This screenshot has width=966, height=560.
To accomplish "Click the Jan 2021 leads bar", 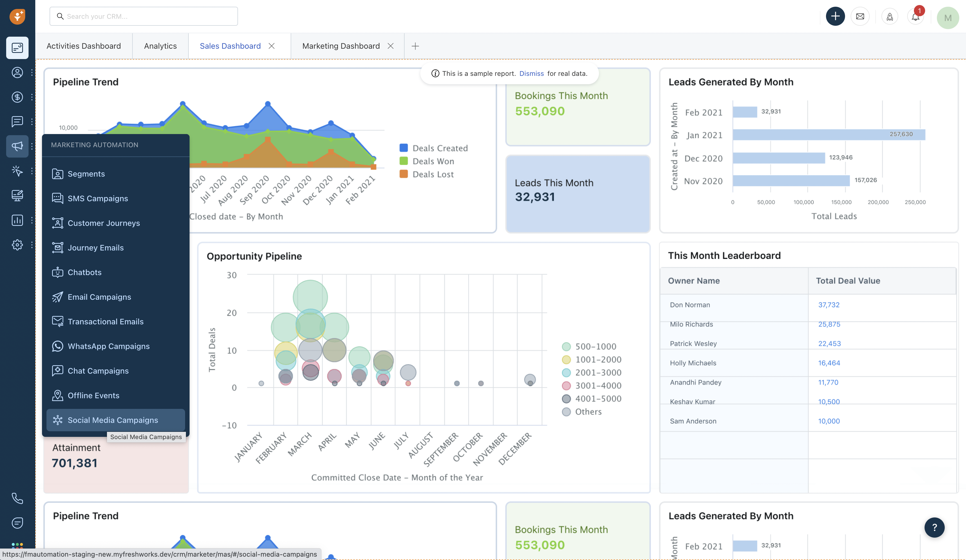I will pyautogui.click(x=828, y=135).
